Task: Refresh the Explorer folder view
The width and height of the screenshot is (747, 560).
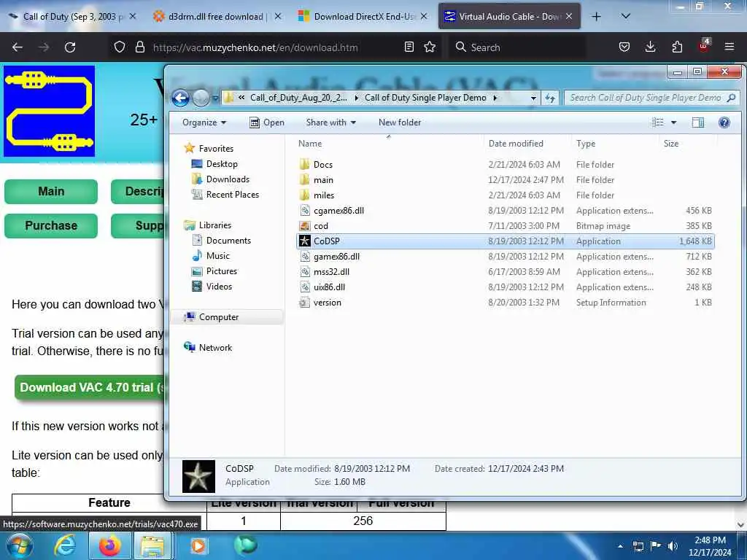Action: coord(550,98)
